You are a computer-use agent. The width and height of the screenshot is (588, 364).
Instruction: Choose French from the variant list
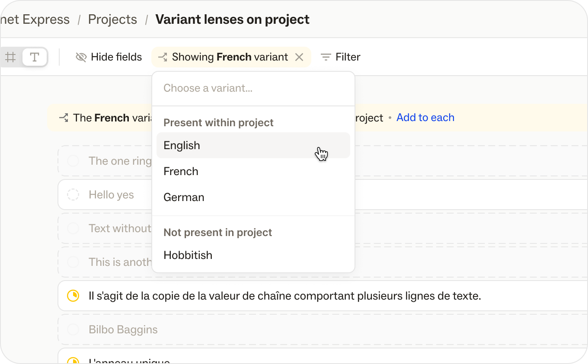tap(181, 171)
